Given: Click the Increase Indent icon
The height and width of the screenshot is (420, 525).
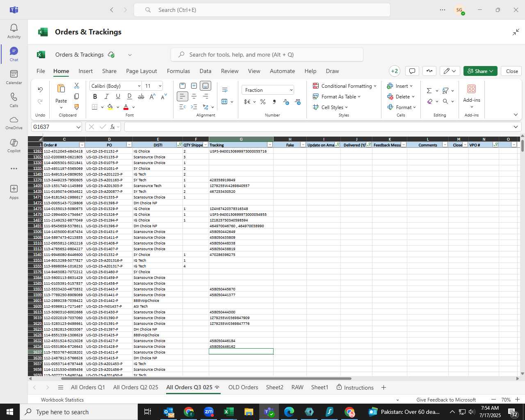Looking at the screenshot, I should (194, 107).
